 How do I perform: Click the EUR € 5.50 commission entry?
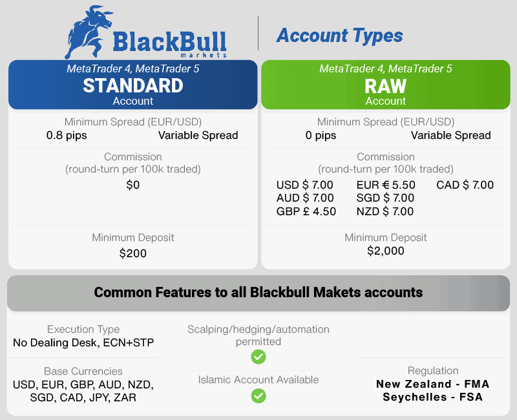point(386,185)
